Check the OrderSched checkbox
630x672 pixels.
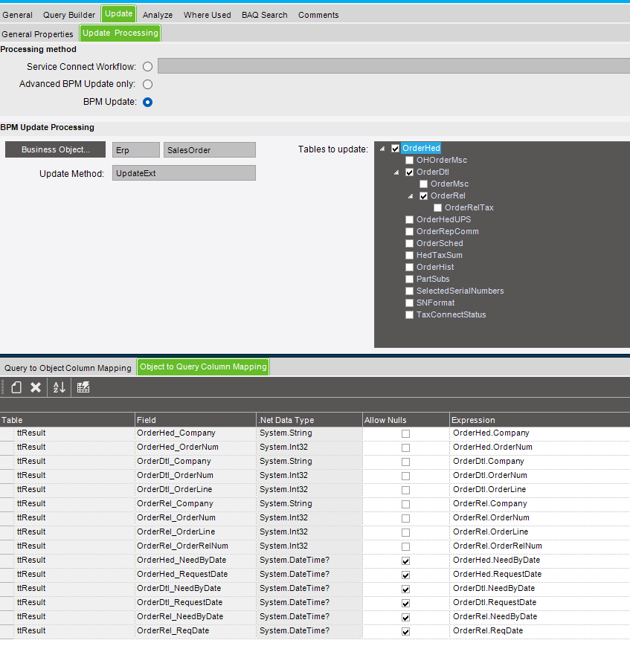click(x=410, y=243)
